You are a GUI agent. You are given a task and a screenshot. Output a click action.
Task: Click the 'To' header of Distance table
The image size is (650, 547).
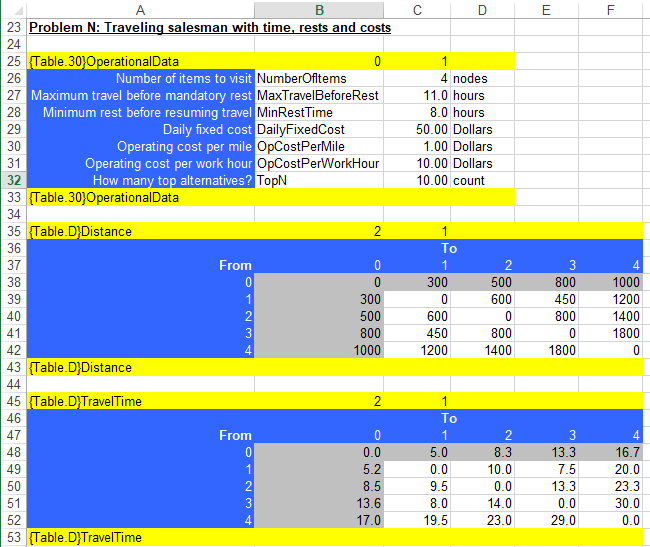[x=449, y=248]
